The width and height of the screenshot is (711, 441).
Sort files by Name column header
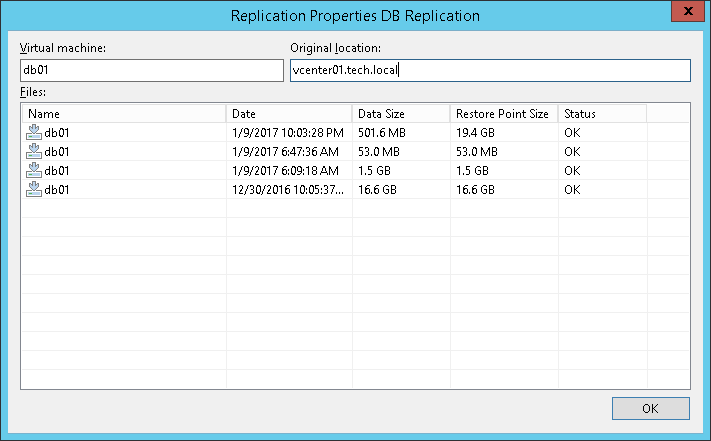[x=124, y=114]
